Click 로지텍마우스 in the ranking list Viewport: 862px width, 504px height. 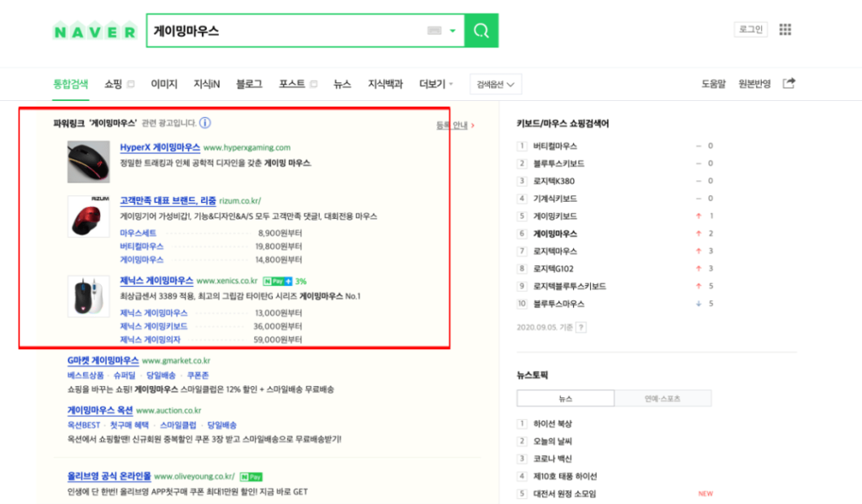pos(555,252)
